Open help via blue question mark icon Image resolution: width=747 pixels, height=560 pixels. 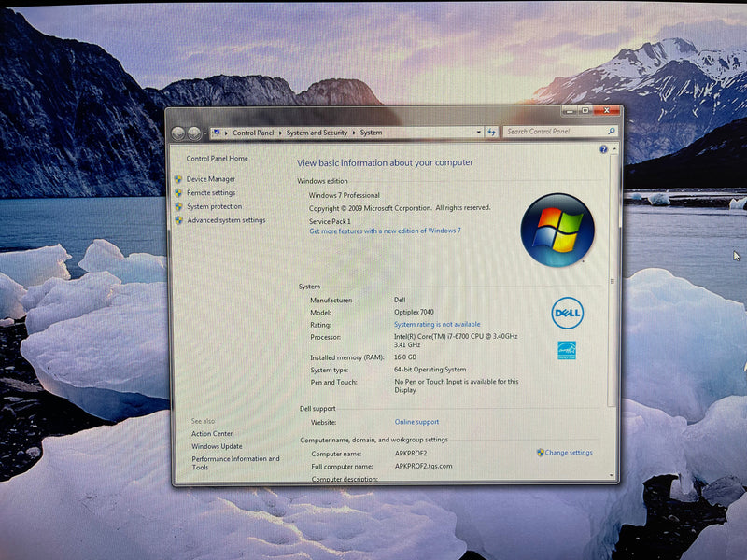point(604,149)
